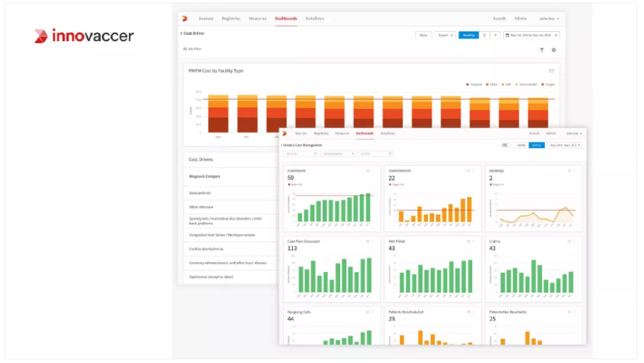The height and width of the screenshot is (363, 644).
Task: Click the Search link in the Cost Driver window
Action: pyautogui.click(x=500, y=19)
